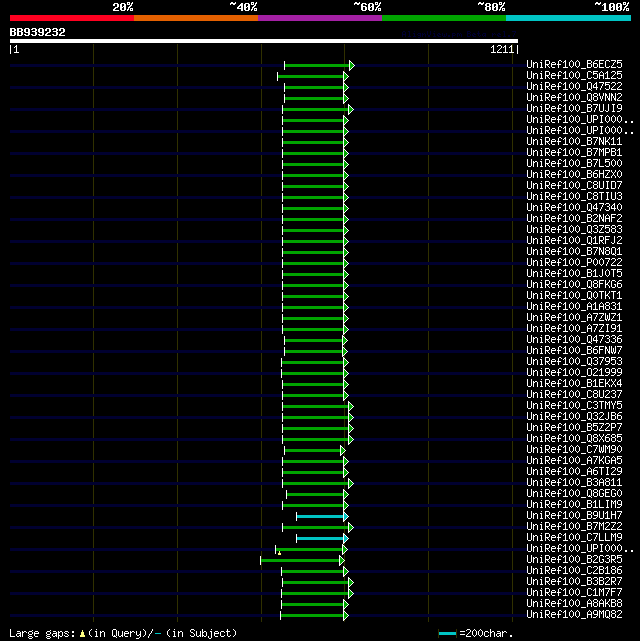Click the orange ~40% legend color segment
640x641 pixels.
196,18
